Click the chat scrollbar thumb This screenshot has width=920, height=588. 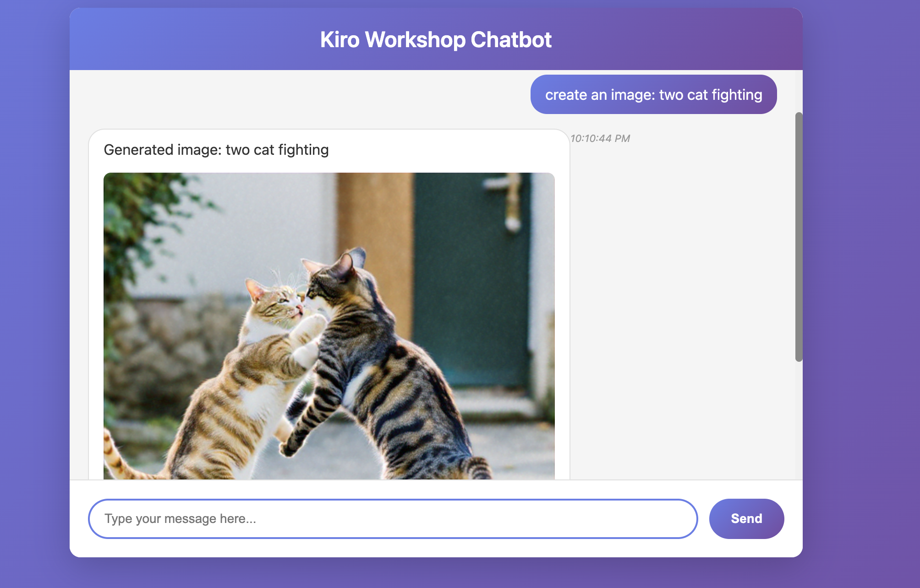(x=799, y=236)
